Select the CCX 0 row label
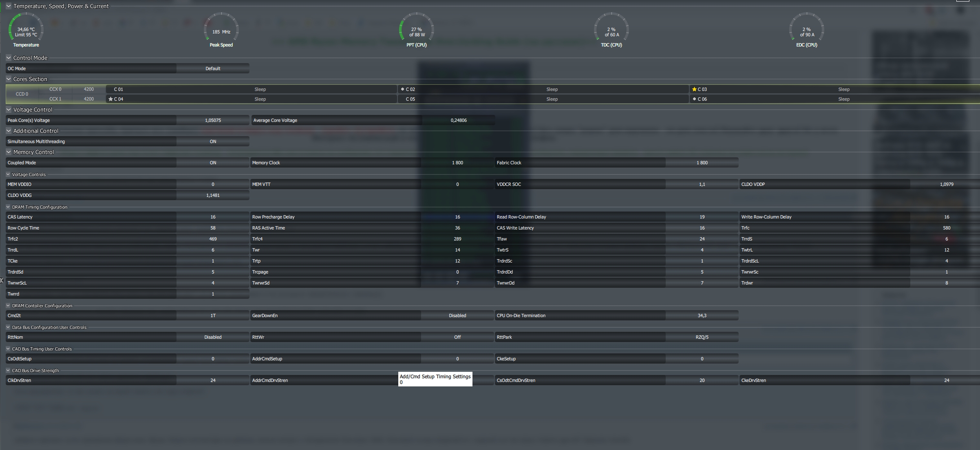 click(55, 89)
